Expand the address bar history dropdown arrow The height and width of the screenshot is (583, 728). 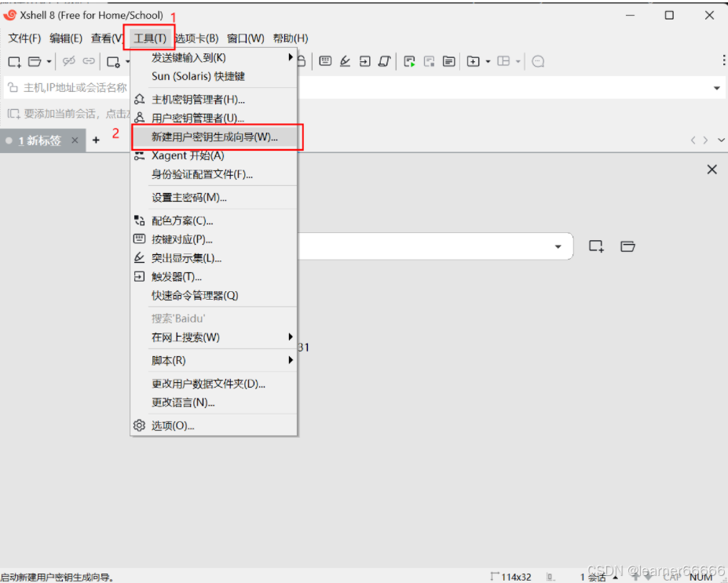pyautogui.click(x=716, y=88)
